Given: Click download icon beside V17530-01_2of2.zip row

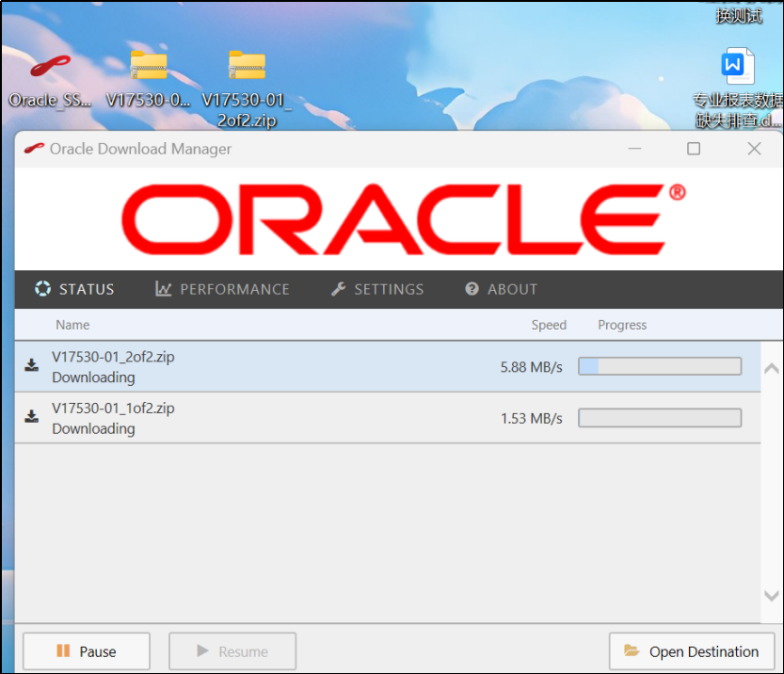Looking at the screenshot, I should 31,365.
